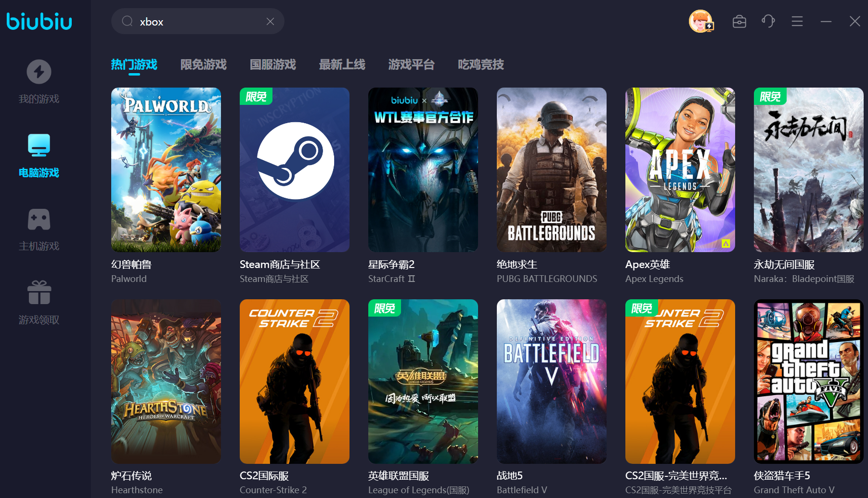Viewport: 868px width, 498px height.
Task: Click the Palworld subtitle text
Action: [129, 279]
